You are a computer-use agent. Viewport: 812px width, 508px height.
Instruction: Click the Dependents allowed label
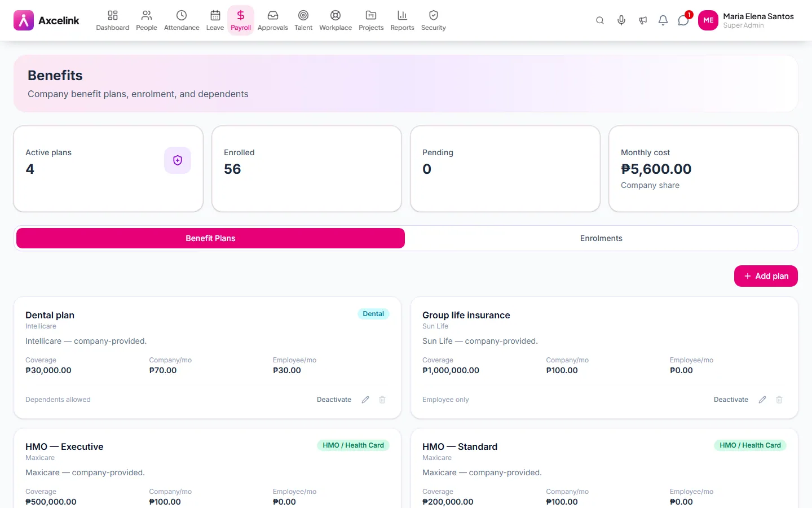tap(58, 400)
